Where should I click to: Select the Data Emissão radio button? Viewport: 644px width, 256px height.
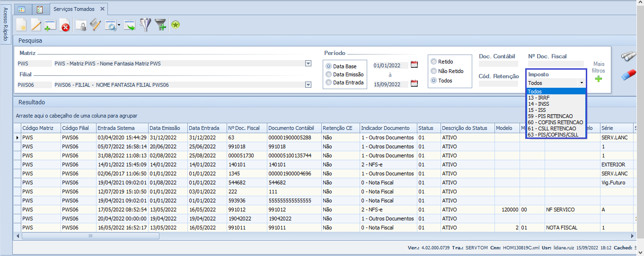coord(328,74)
